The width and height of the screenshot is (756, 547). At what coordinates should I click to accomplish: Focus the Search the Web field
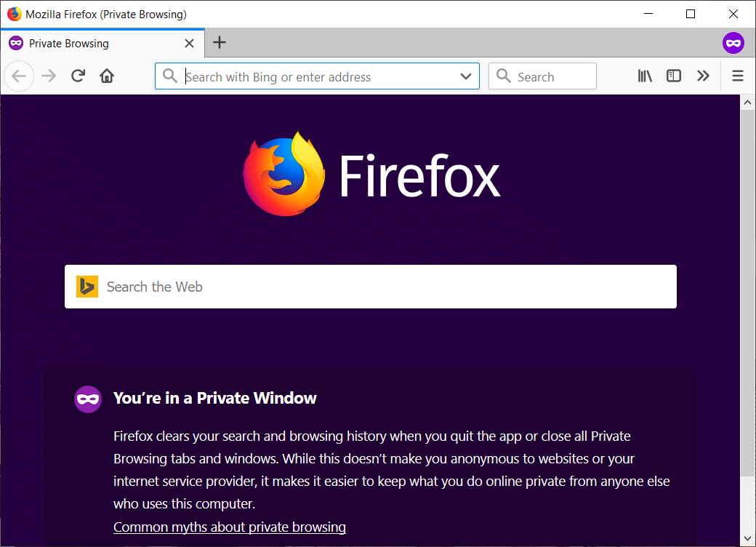tap(385, 287)
